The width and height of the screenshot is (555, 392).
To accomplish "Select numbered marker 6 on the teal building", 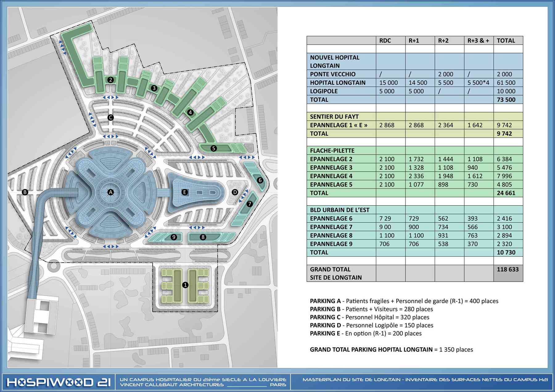I will pos(260,180).
